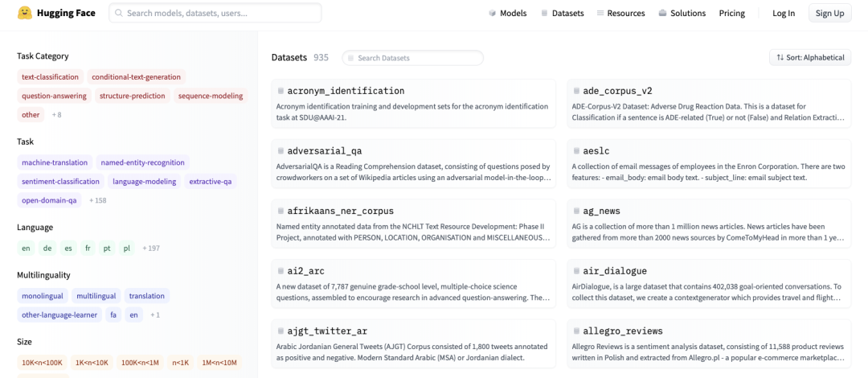Click the Datasets icon in the navbar
Image resolution: width=868 pixels, height=378 pixels.
(544, 14)
